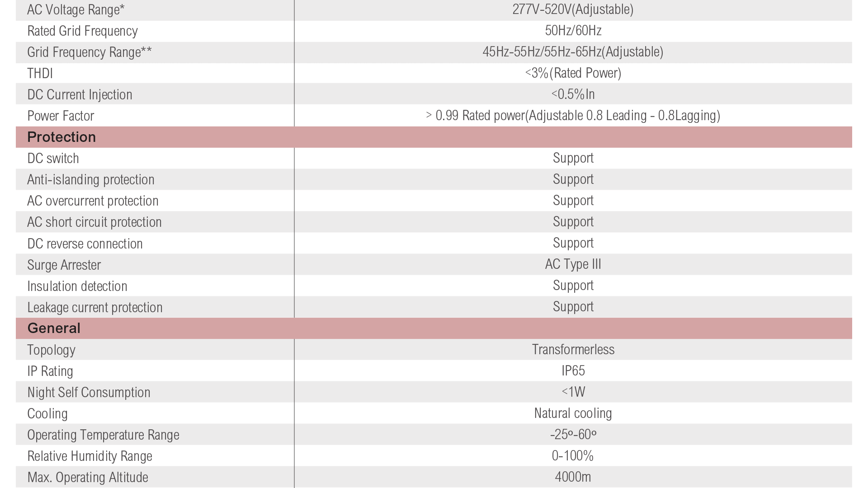Select the IP65 rating value
The width and height of the screenshot is (868, 488).
(x=573, y=371)
